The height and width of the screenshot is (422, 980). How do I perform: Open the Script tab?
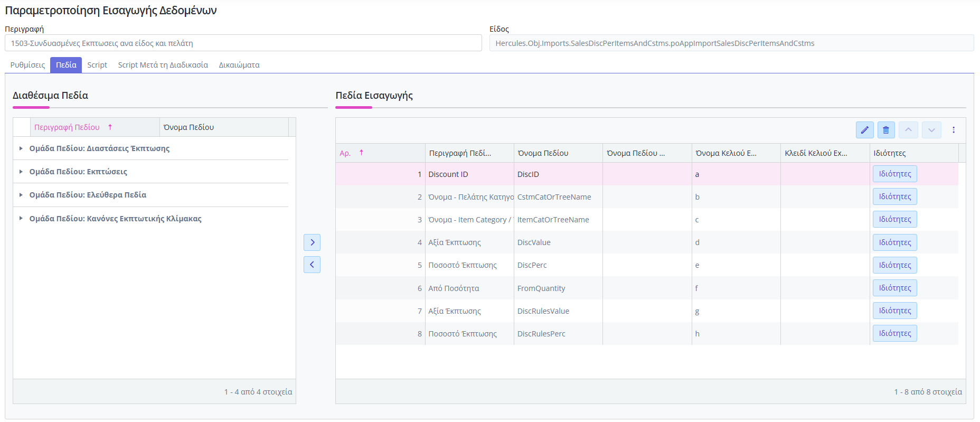[x=97, y=65]
